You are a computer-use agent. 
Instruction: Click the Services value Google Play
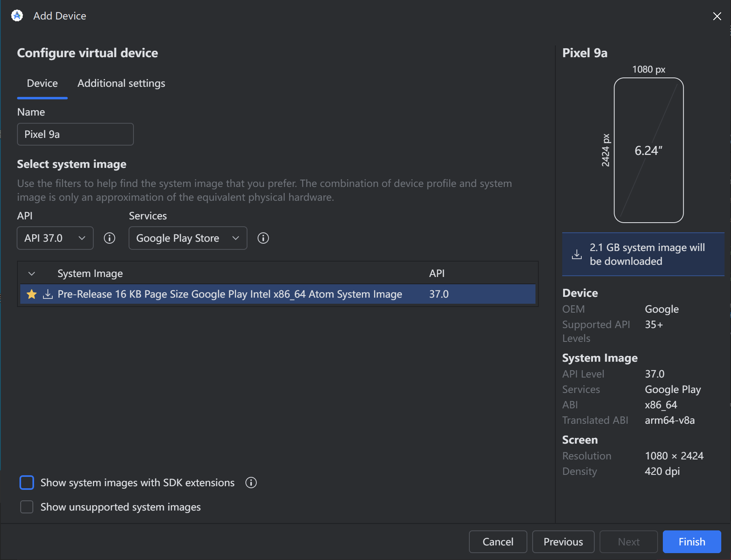(673, 389)
